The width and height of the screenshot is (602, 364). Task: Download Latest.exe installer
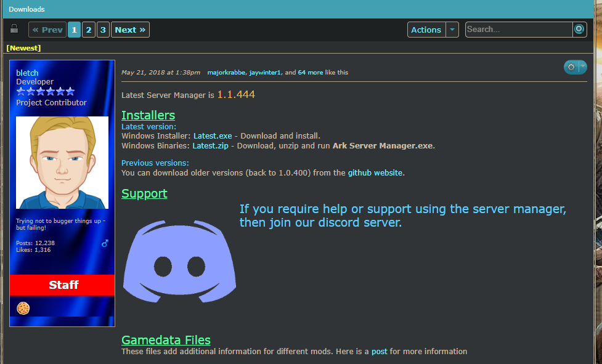213,135
